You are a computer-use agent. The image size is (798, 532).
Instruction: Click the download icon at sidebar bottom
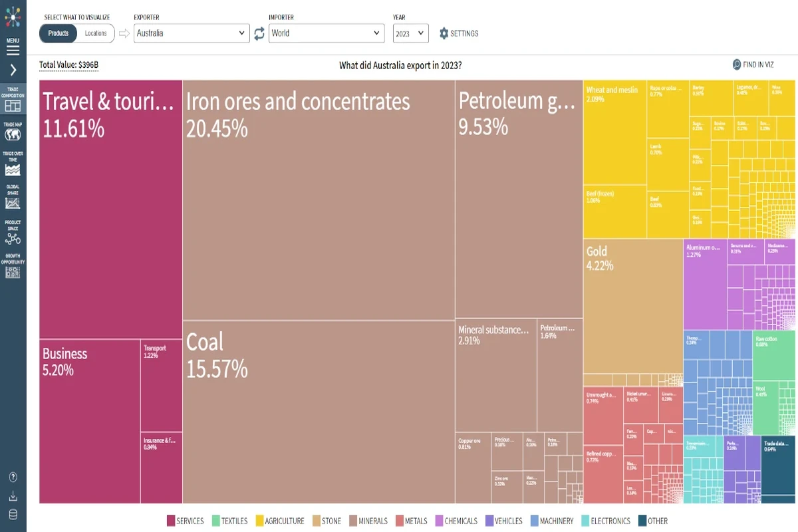[12, 495]
